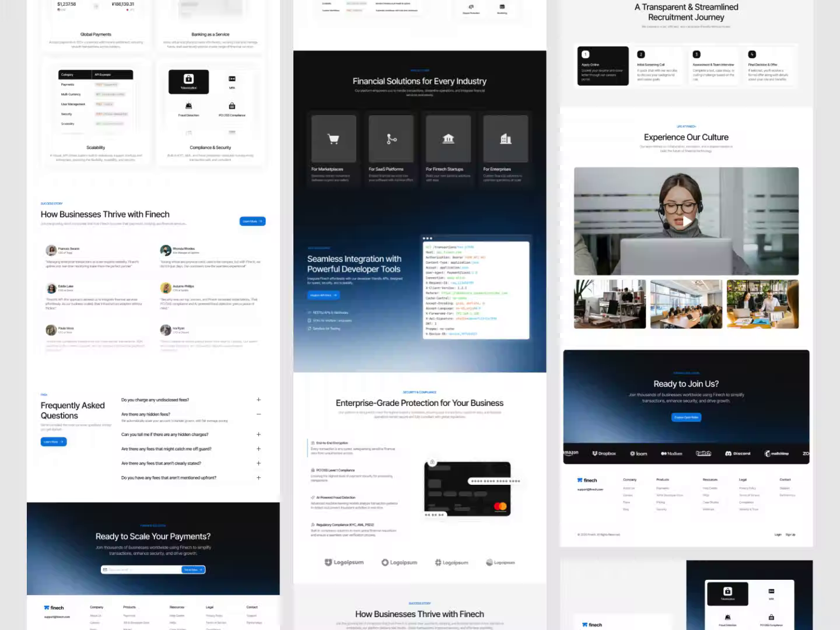Select the Dropbox logo in the partner strip
The height and width of the screenshot is (630, 840).
(x=605, y=453)
